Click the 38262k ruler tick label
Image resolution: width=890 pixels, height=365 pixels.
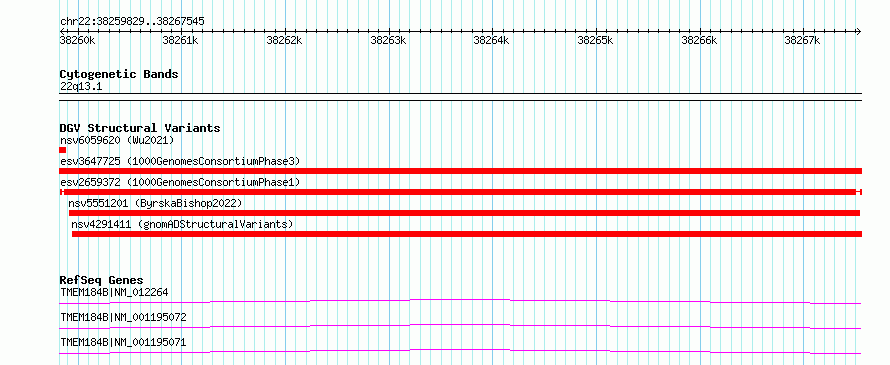click(284, 40)
